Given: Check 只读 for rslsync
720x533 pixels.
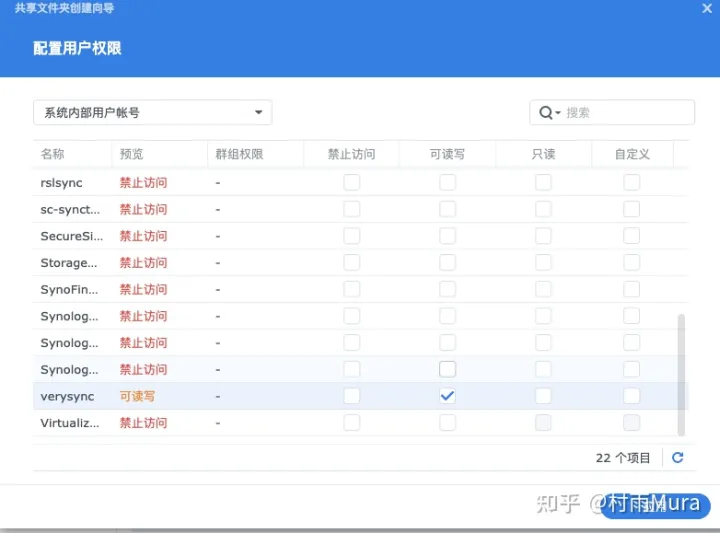Looking at the screenshot, I should pyautogui.click(x=543, y=182).
